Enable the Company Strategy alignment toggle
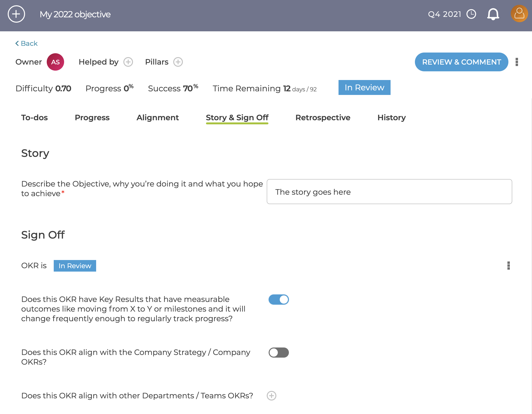This screenshot has width=532, height=414. [279, 353]
